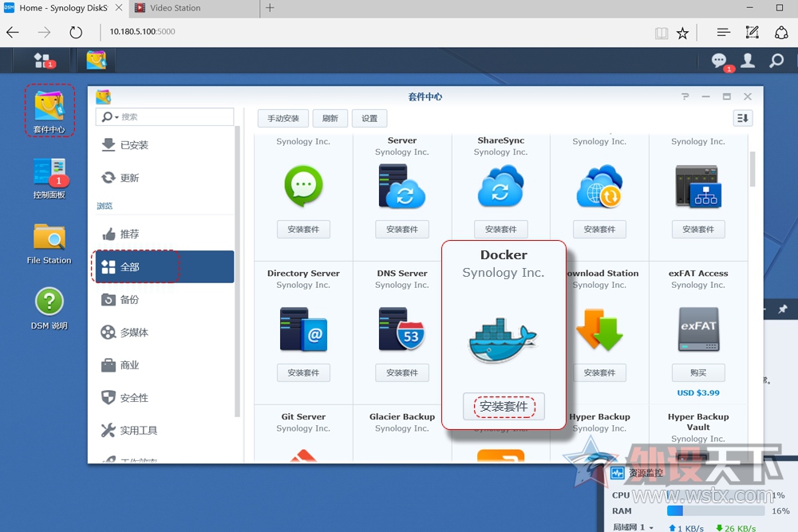The image size is (798, 532).
Task: Click the sidebar category scrollbar
Action: [x=237, y=272]
